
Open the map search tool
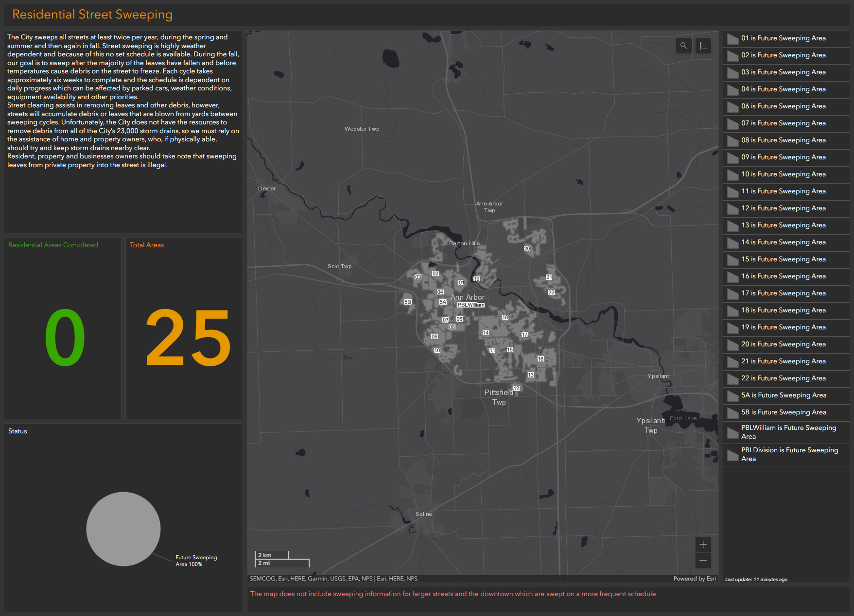(x=683, y=46)
